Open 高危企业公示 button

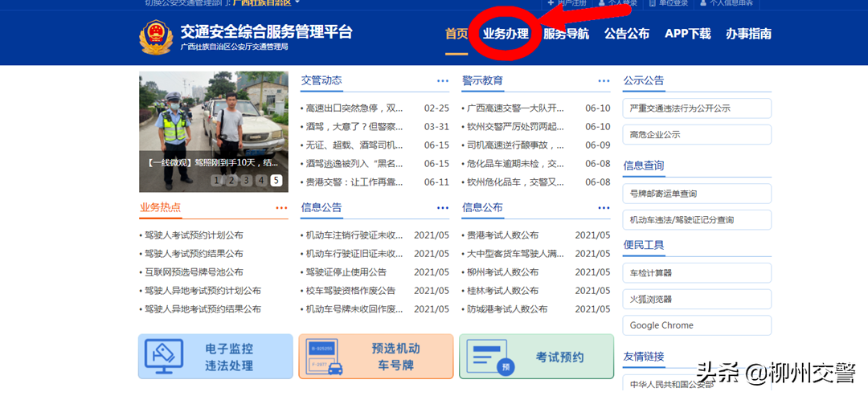(697, 134)
